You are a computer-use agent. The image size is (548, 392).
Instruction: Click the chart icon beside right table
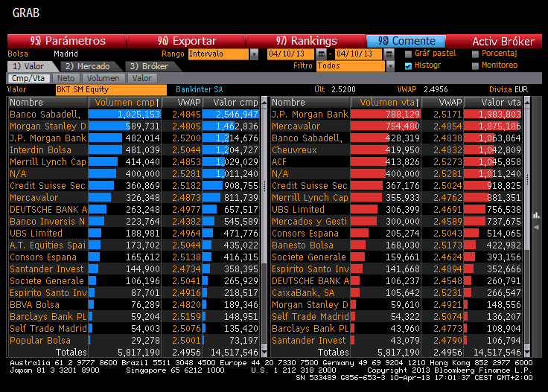click(536, 215)
